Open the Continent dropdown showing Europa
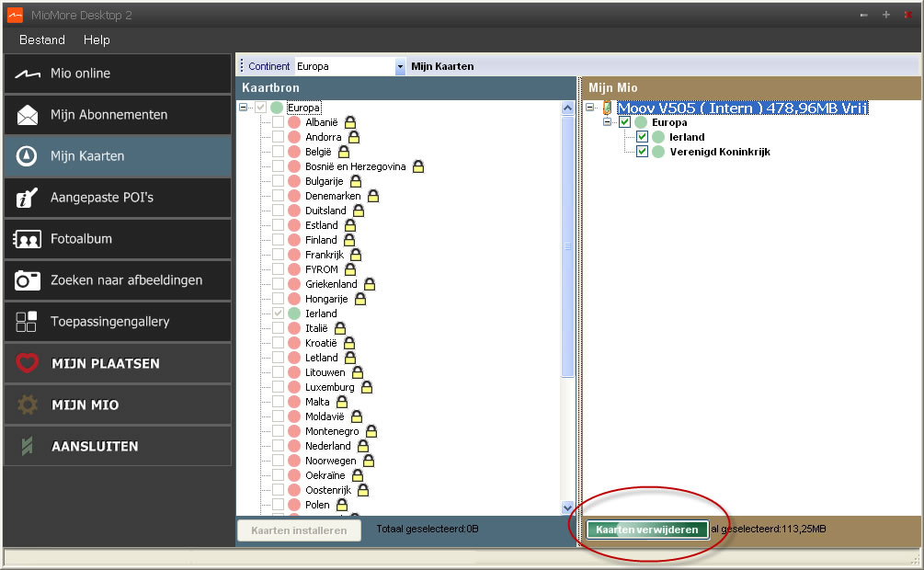 point(400,66)
